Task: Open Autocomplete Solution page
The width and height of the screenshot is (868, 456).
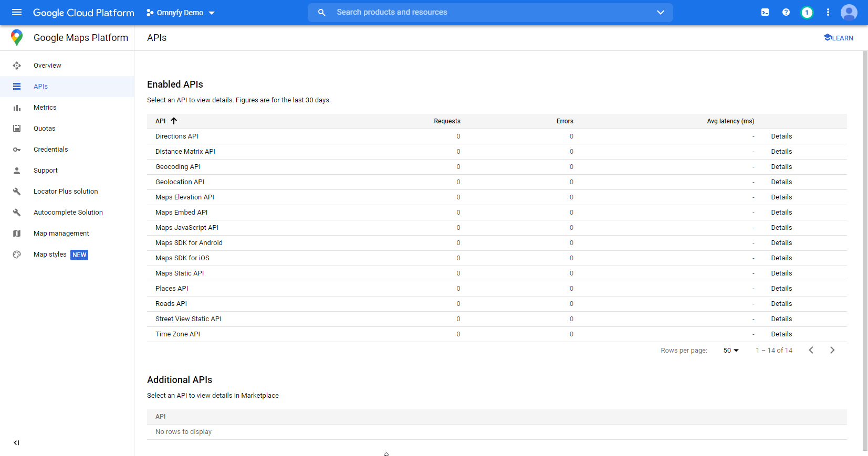Action: pyautogui.click(x=68, y=213)
